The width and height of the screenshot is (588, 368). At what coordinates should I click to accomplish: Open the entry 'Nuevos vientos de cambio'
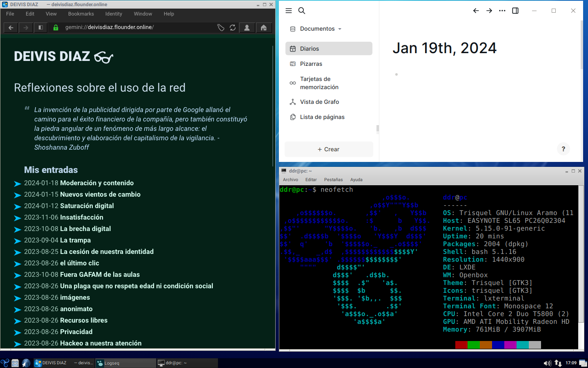(100, 195)
